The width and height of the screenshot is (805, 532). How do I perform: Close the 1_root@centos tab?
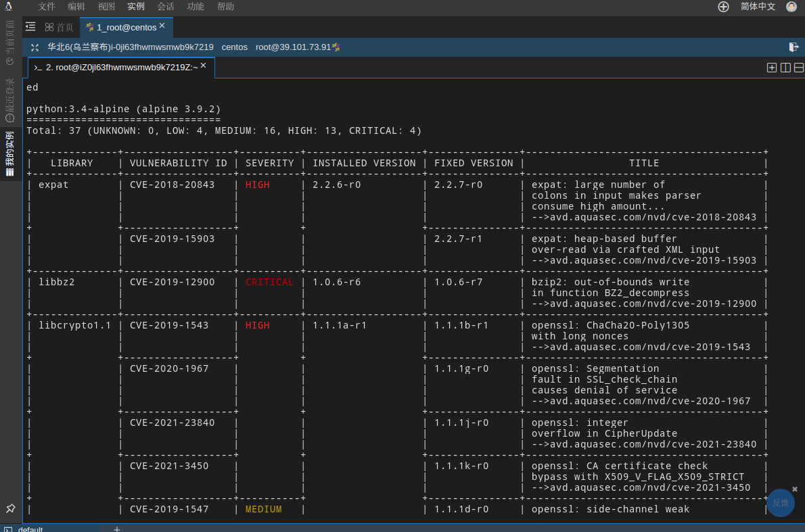tap(162, 26)
